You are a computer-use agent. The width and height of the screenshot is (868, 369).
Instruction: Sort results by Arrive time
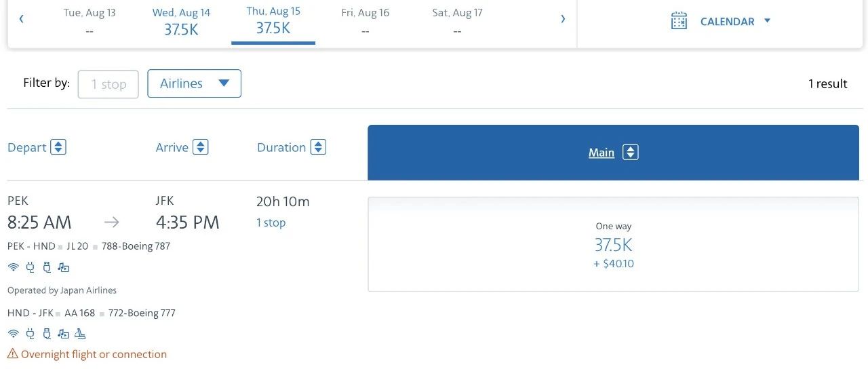coord(200,147)
